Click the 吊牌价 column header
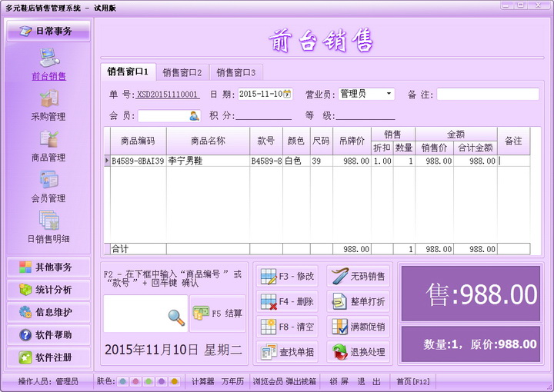Screen dimensions: 554x392 [x=352, y=141]
